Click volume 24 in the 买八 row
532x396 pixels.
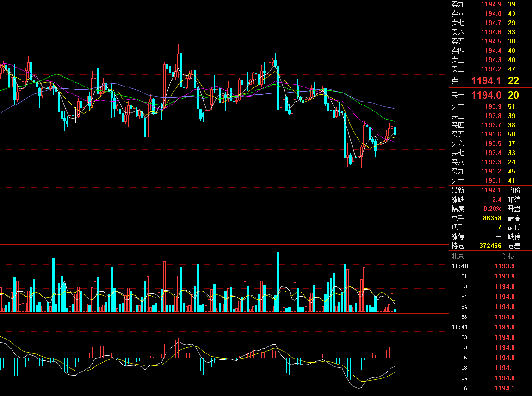click(511, 162)
